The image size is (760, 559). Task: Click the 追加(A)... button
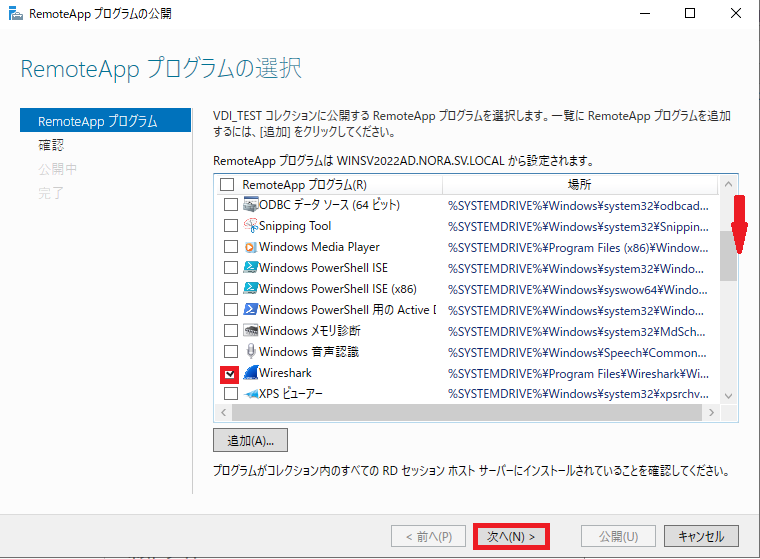251,440
